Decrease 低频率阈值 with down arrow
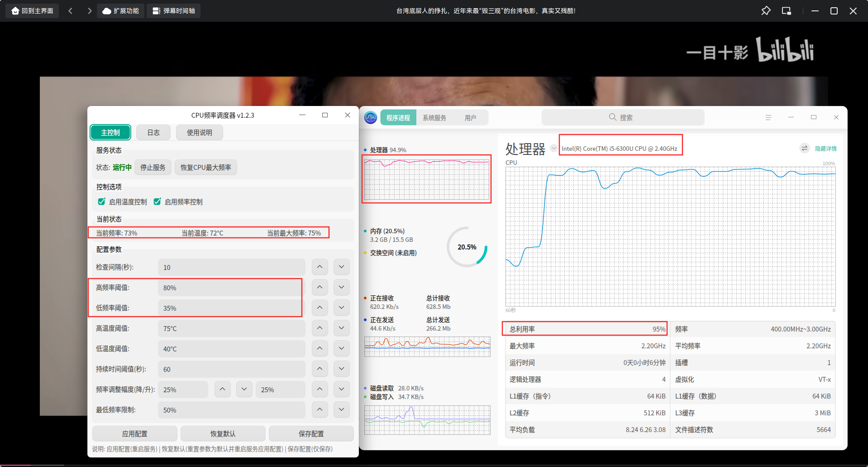 342,308
